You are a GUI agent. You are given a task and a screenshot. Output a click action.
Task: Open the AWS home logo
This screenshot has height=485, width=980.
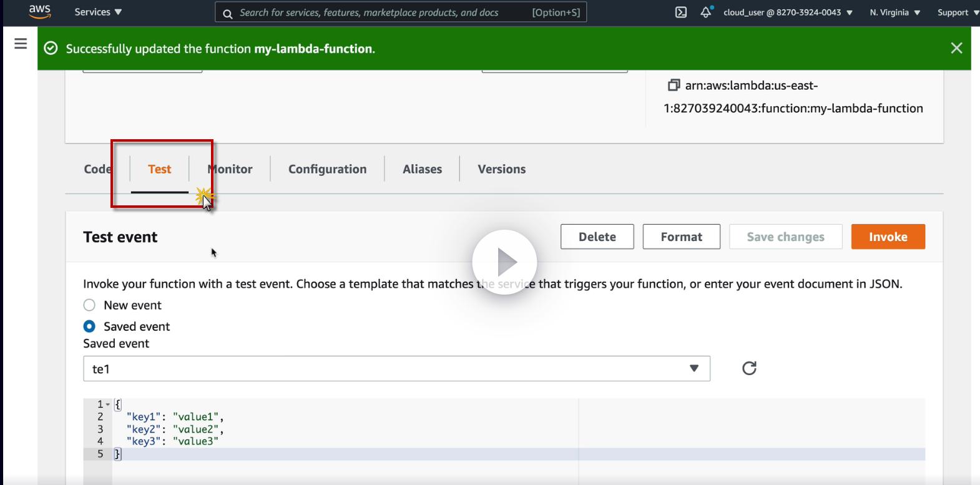click(x=39, y=11)
